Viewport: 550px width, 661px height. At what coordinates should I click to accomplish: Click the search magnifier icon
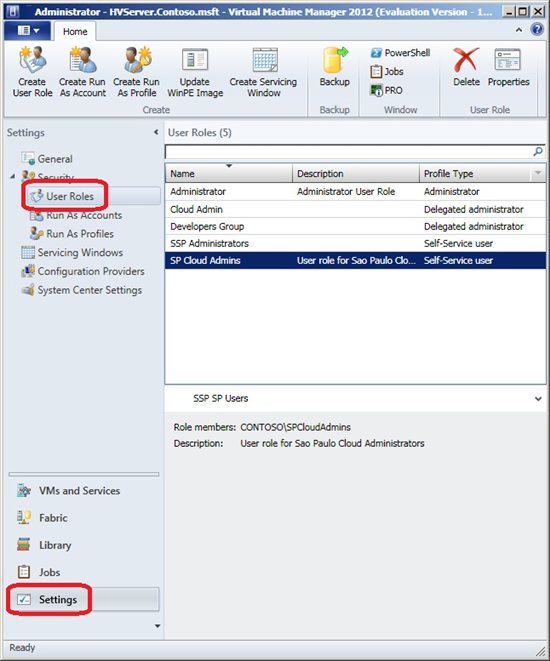538,151
